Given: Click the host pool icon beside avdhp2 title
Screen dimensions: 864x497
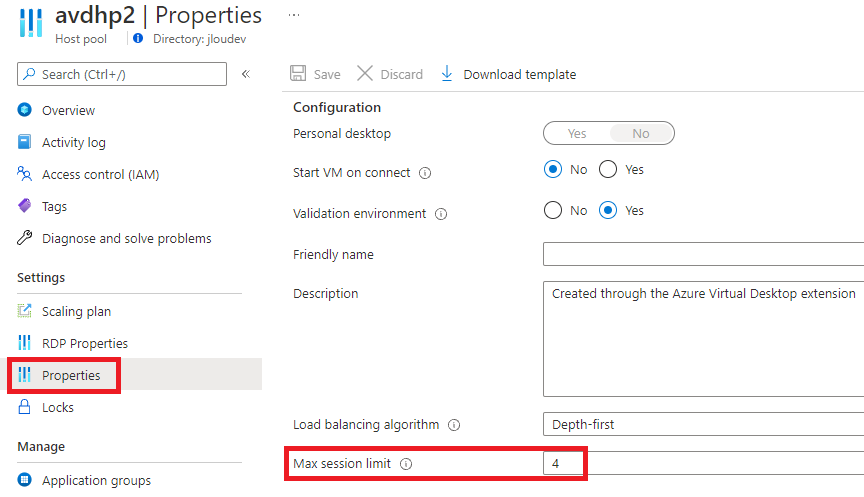Looking at the screenshot, I should (31, 23).
